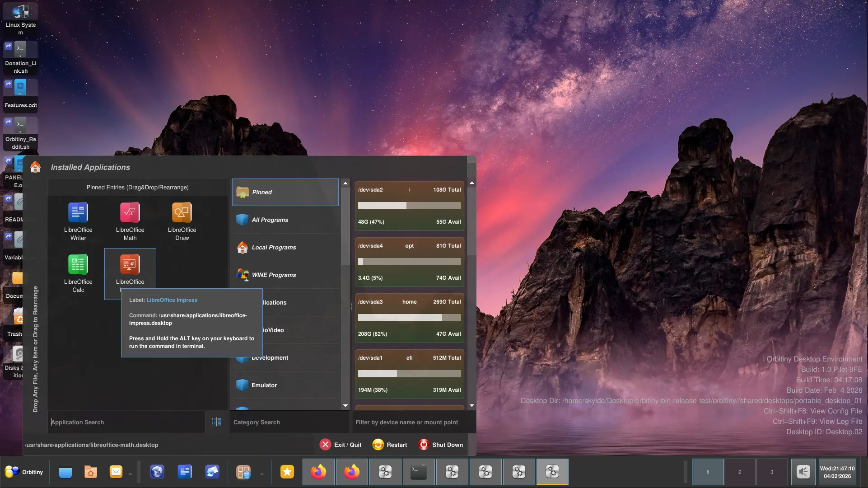Click the Shut Down button

pos(441,445)
